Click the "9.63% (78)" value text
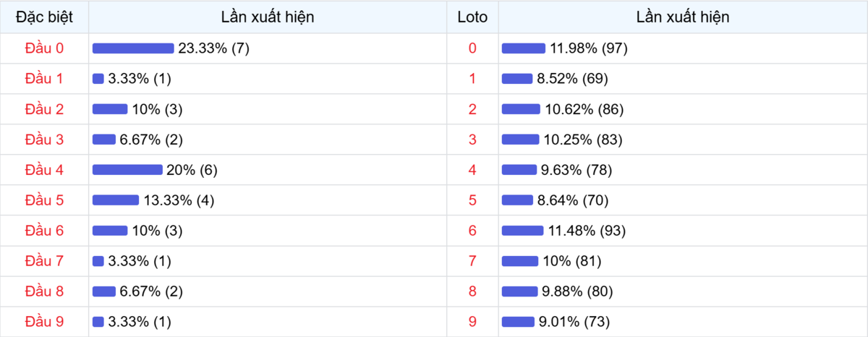The width and height of the screenshot is (868, 337). [576, 170]
